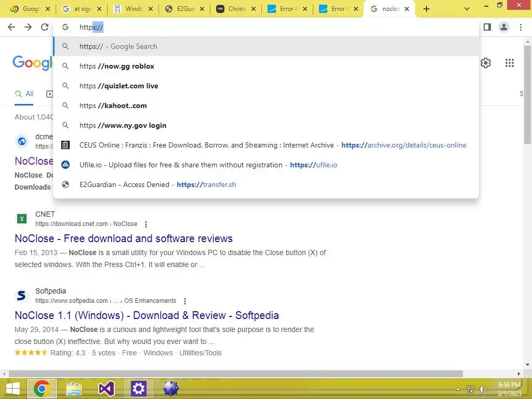Viewport: 532px width, 399px height.
Task: Choose the 'kahoot..com' suggestion
Action: click(x=267, y=105)
